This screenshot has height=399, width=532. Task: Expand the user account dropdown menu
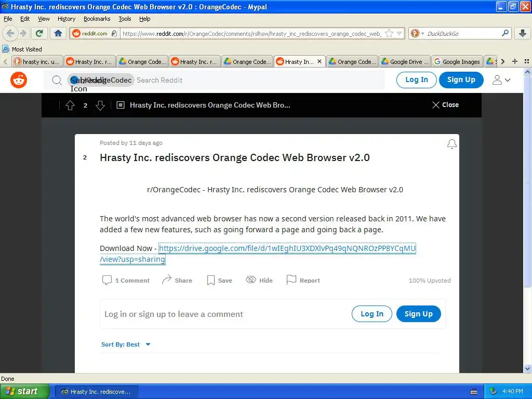(501, 80)
